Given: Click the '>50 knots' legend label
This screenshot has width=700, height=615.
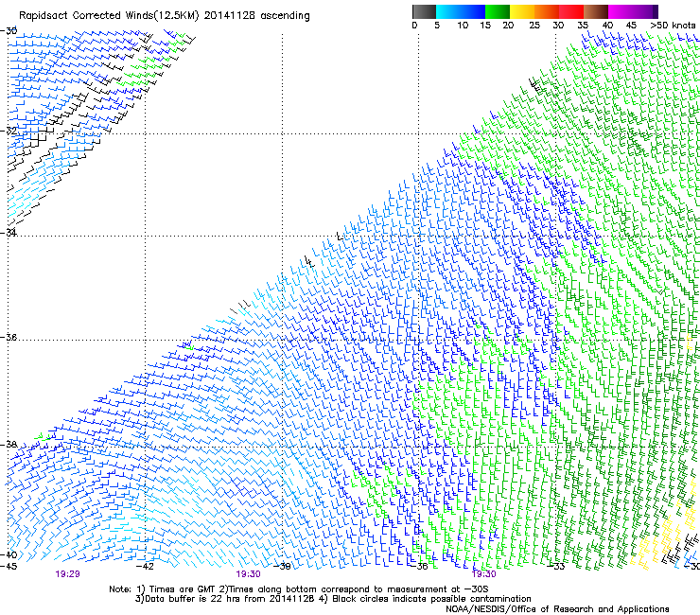Looking at the screenshot, I should [673, 26].
